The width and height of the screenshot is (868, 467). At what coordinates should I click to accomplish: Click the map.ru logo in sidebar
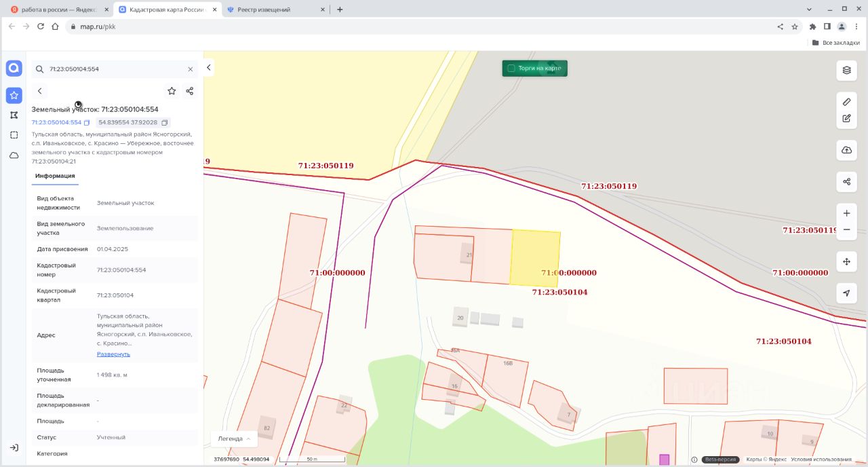14,69
